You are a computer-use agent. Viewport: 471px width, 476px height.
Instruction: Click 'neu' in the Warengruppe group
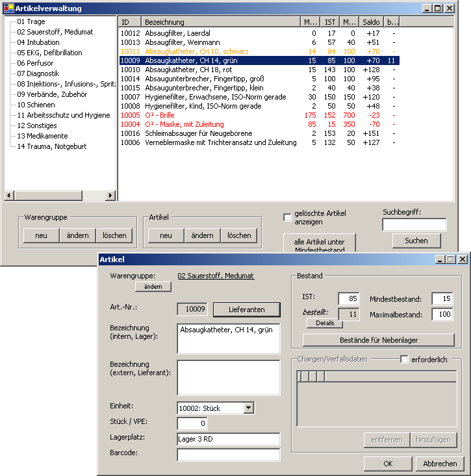click(42, 235)
